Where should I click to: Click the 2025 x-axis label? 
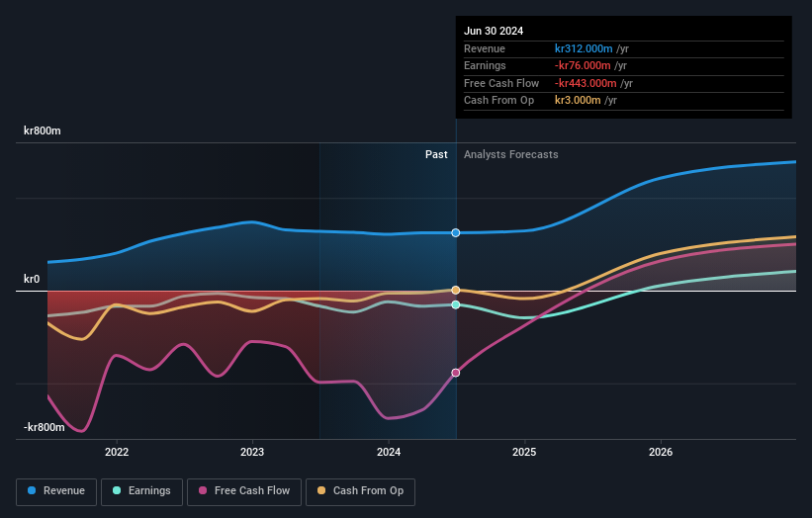coord(524,452)
